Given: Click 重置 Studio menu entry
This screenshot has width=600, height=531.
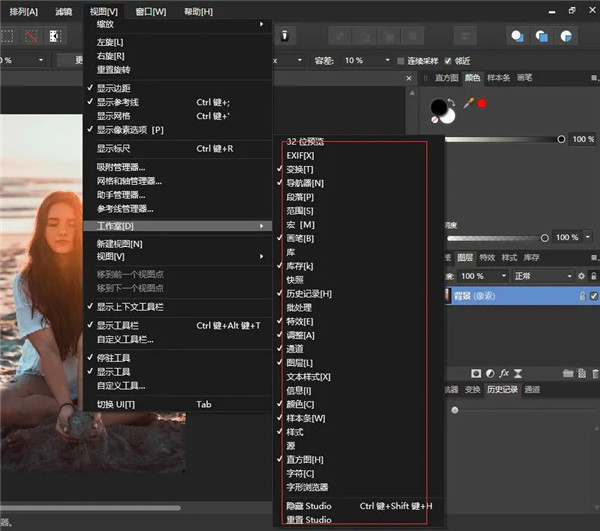Looking at the screenshot, I should tap(309, 520).
